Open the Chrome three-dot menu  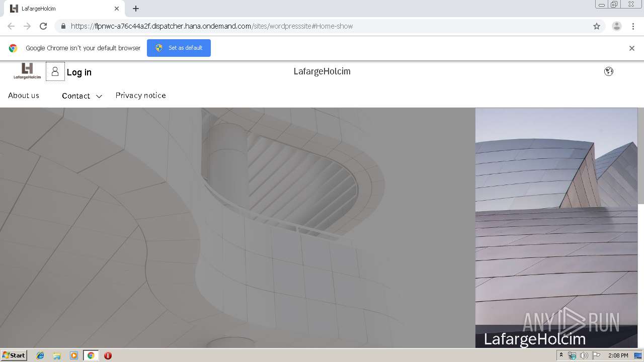[633, 26]
